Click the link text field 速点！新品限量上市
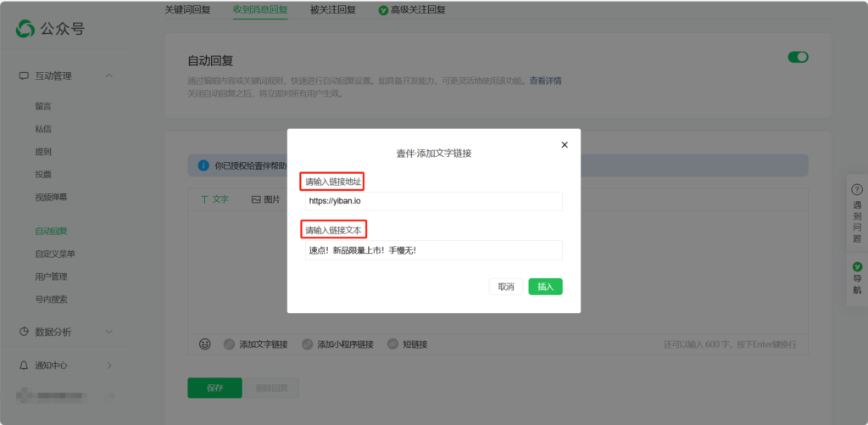The height and width of the screenshot is (425, 868). click(434, 250)
